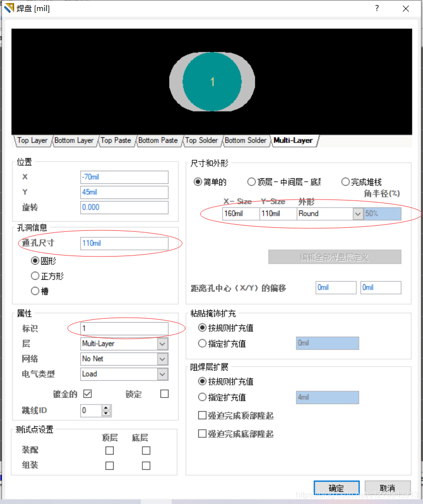Click the pad preview thumbnail
This screenshot has width=423, height=504.
(212, 81)
